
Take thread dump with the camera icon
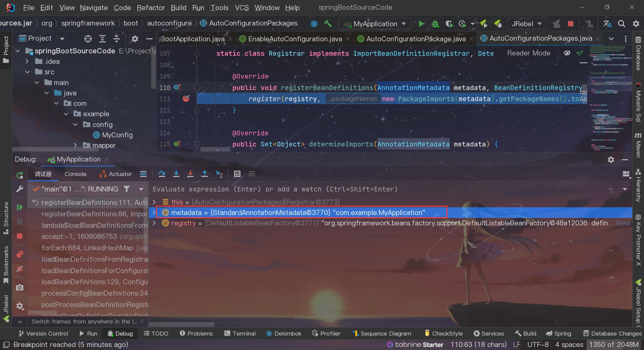(20, 288)
